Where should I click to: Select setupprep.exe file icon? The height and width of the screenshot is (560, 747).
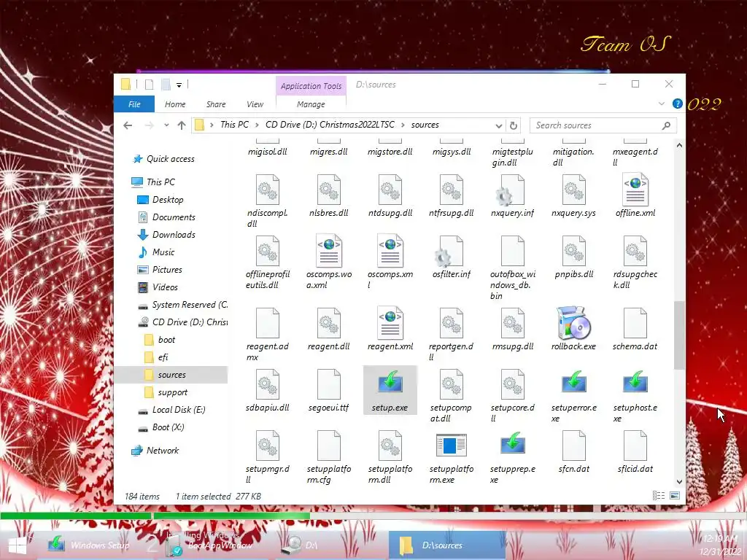click(x=513, y=445)
